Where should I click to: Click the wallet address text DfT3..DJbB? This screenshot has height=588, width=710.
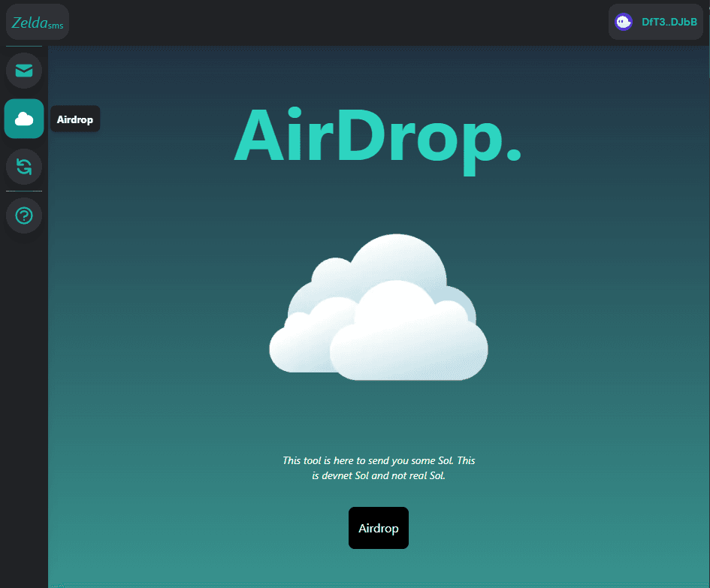669,22
